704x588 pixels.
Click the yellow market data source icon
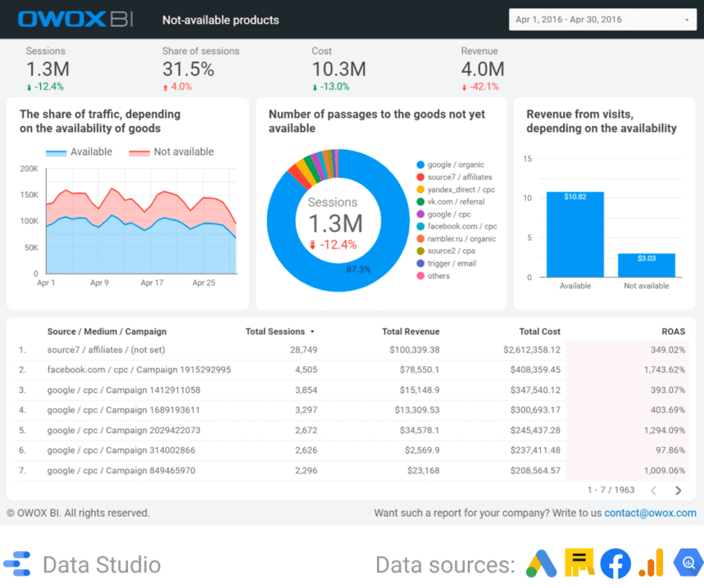(x=578, y=564)
